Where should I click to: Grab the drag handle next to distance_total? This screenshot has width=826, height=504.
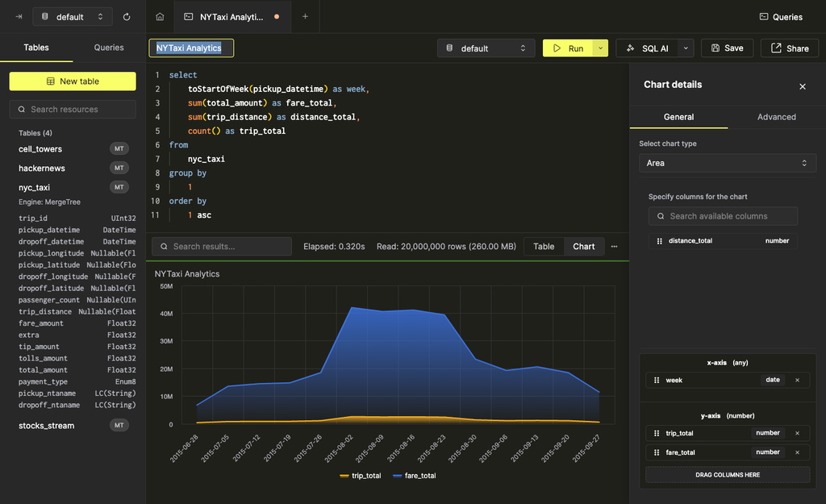(x=658, y=240)
